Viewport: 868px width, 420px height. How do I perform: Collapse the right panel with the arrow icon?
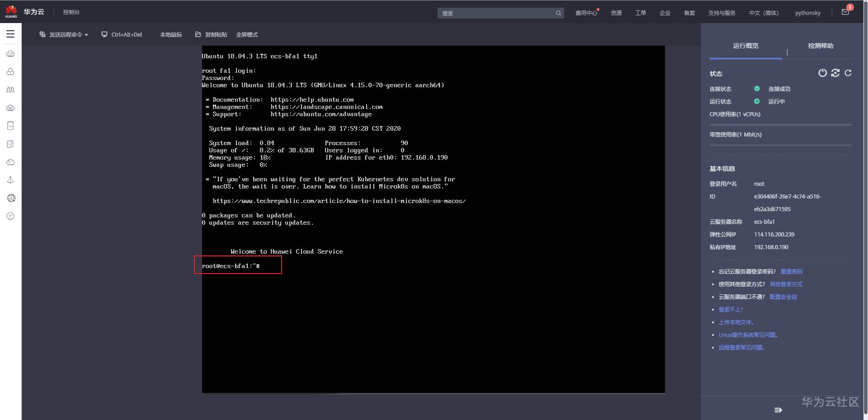[x=778, y=410]
